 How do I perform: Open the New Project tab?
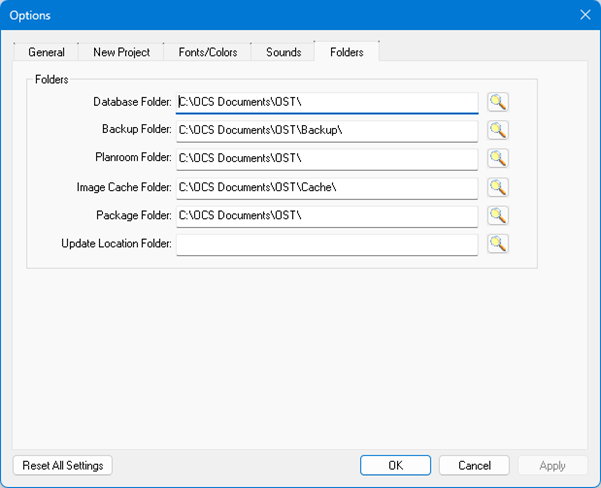[122, 52]
